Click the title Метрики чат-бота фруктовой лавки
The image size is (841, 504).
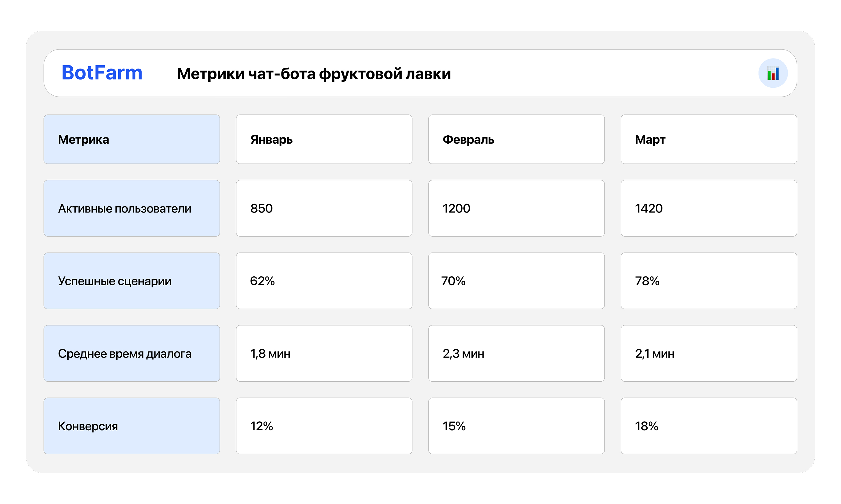pyautogui.click(x=313, y=74)
